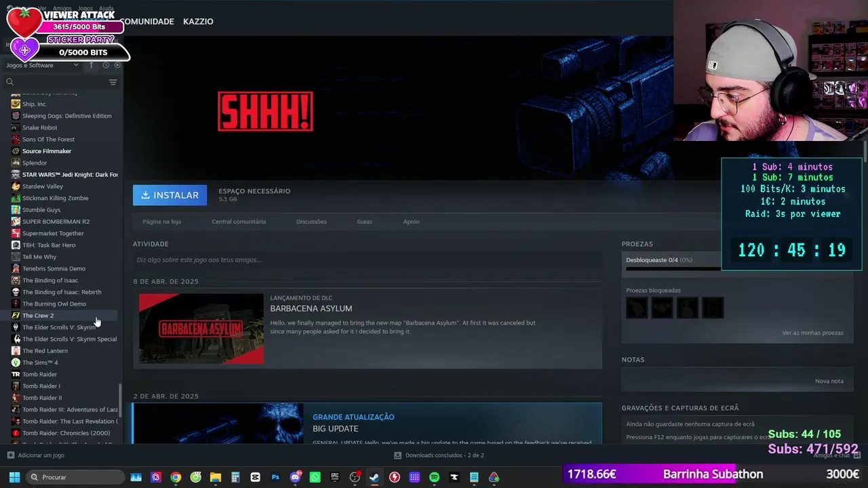Launch Google Chrome from the taskbar
868x488 pixels.
tap(176, 477)
